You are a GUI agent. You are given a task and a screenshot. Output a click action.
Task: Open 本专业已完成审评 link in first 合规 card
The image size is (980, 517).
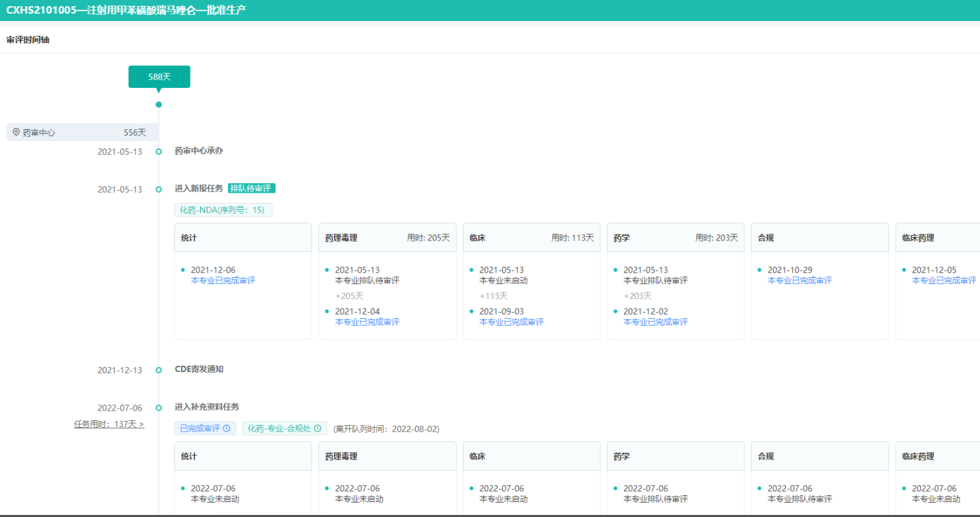pos(800,281)
